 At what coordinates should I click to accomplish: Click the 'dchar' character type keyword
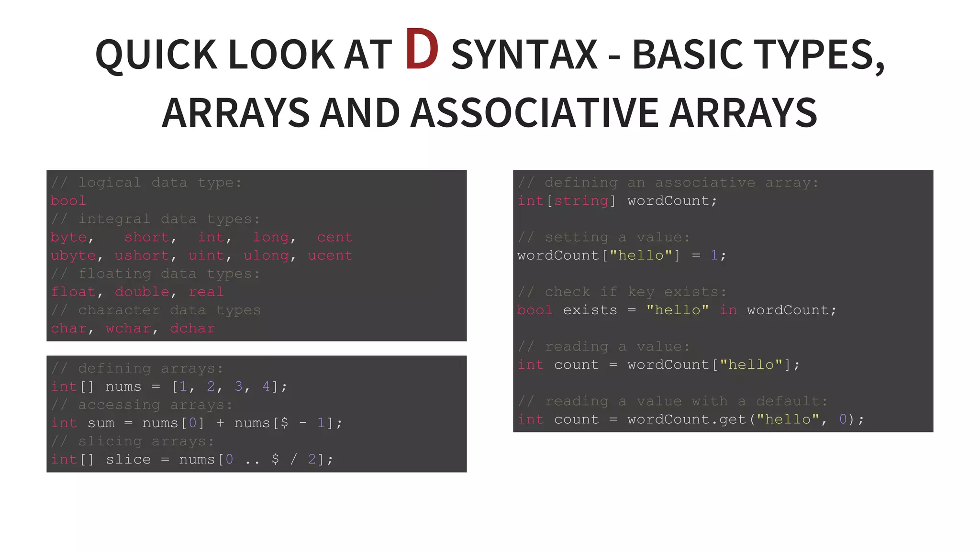pos(192,329)
